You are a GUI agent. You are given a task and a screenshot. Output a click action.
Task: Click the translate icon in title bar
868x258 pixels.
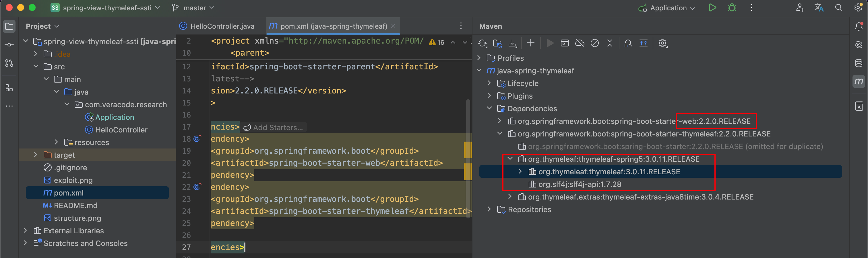819,8
